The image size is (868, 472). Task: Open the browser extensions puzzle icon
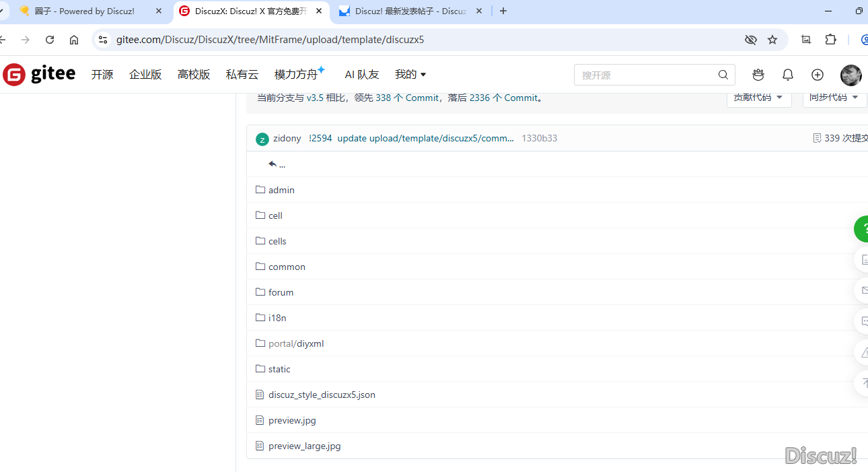tap(830, 40)
